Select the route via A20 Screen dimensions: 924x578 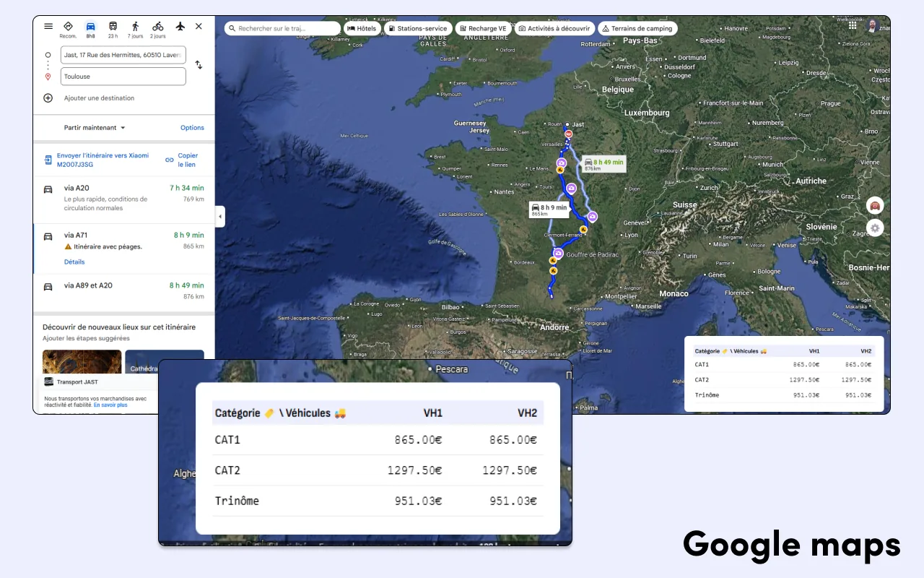pyautogui.click(x=123, y=198)
